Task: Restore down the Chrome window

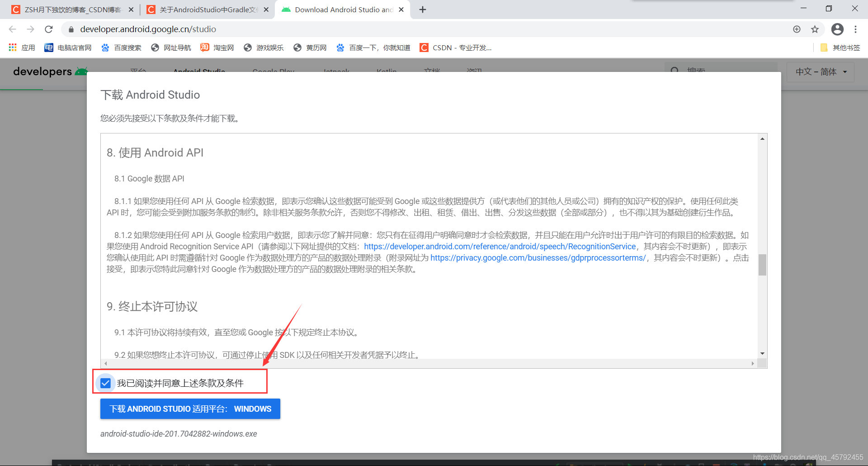Action: pos(829,9)
